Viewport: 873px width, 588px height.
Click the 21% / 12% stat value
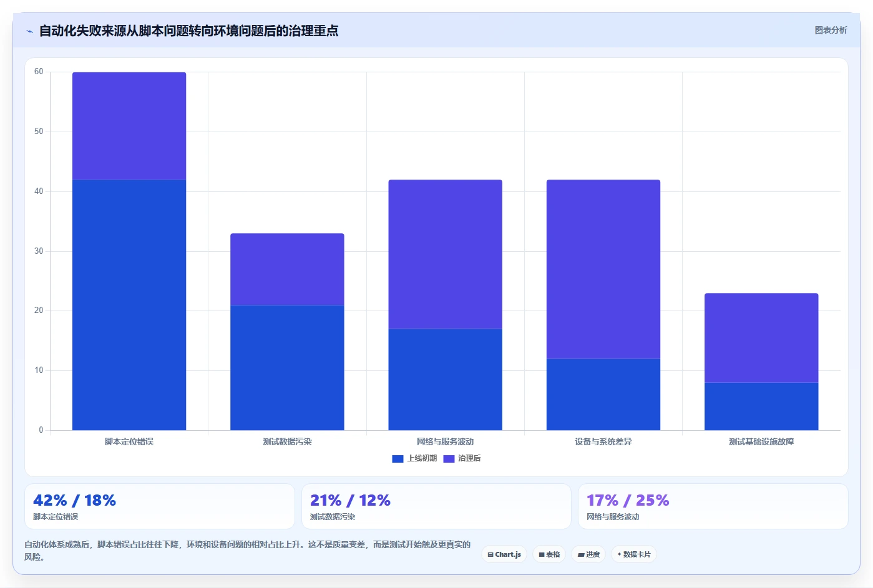point(350,501)
